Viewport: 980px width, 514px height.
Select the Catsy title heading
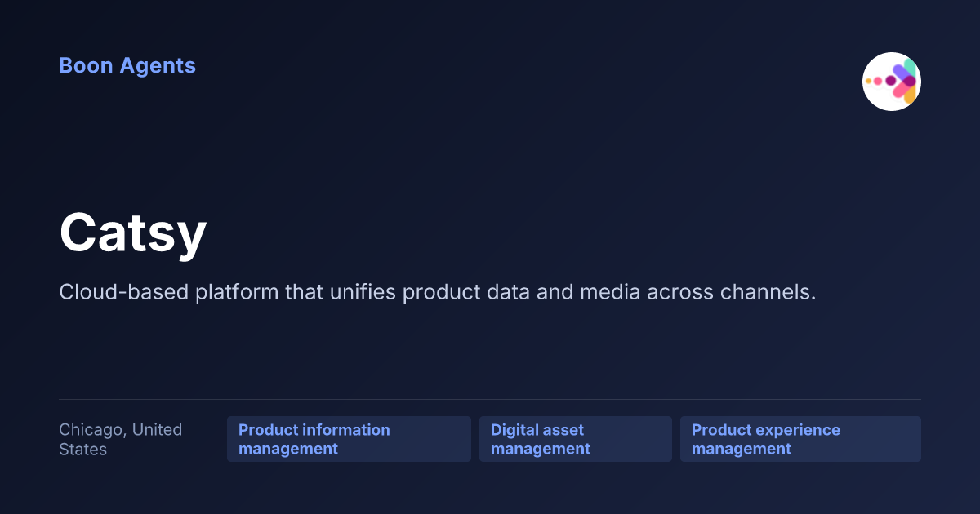point(133,234)
